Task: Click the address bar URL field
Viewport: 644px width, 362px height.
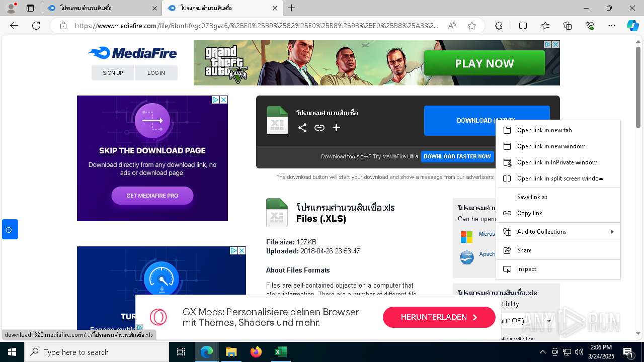Action: pos(257,26)
